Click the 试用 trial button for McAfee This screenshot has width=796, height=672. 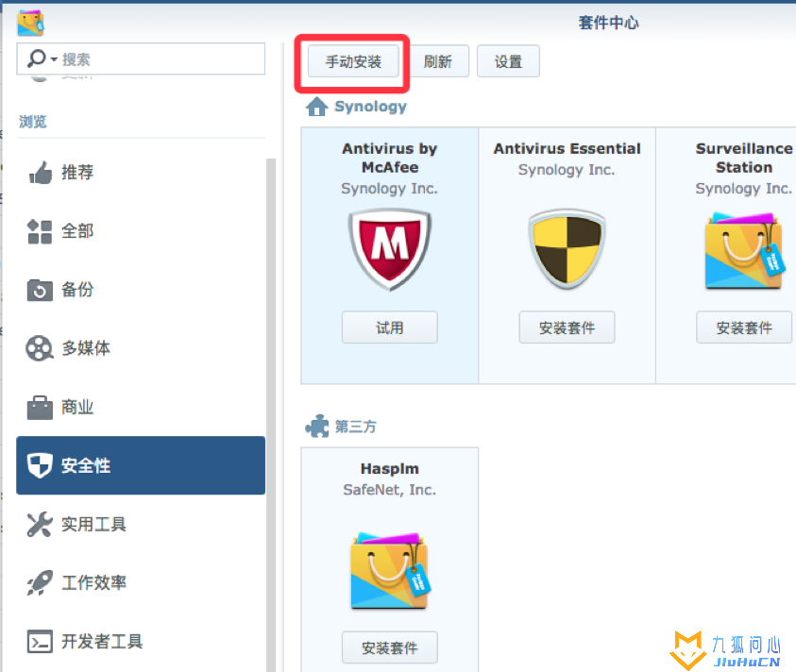click(390, 328)
